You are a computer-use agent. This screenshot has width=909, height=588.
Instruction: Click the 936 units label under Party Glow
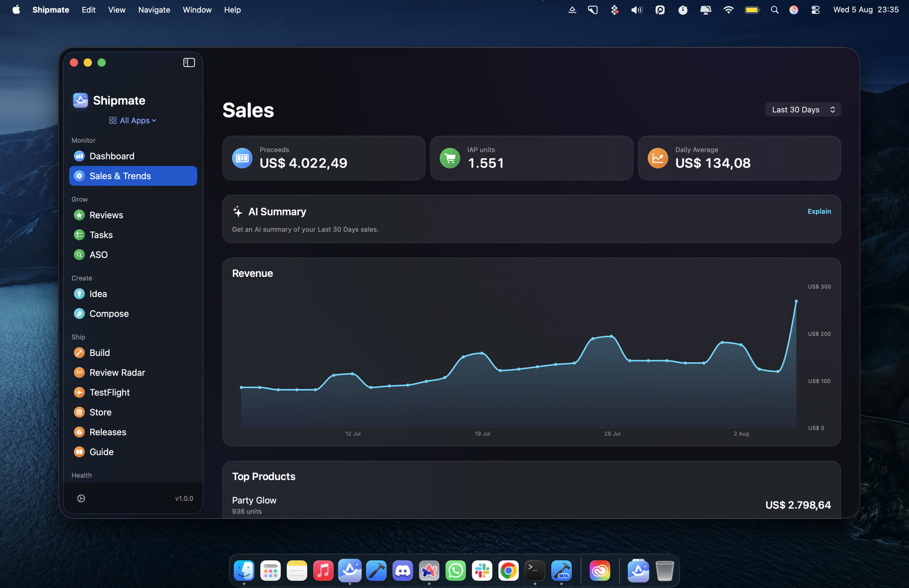click(x=247, y=511)
